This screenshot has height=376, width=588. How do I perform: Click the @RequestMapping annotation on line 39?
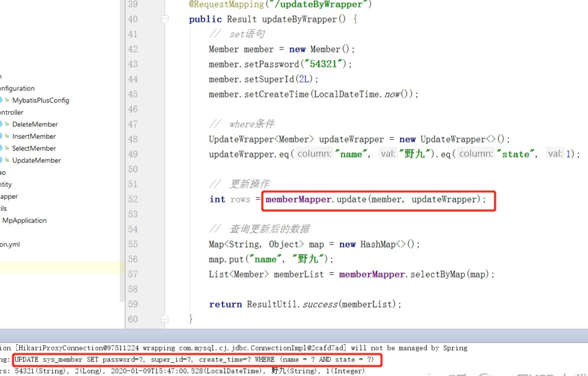click(226, 4)
